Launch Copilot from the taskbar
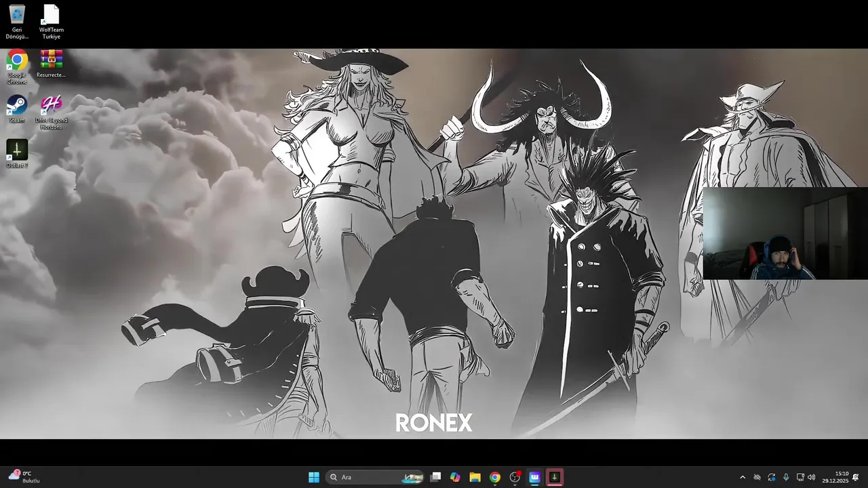This screenshot has width=868, height=488. [455, 477]
